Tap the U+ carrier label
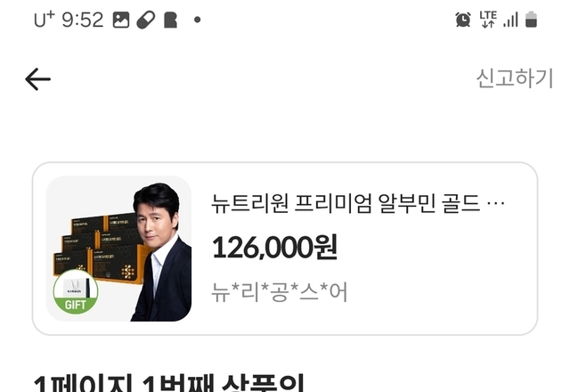Viewport: 570px width, 392px height. (x=44, y=20)
